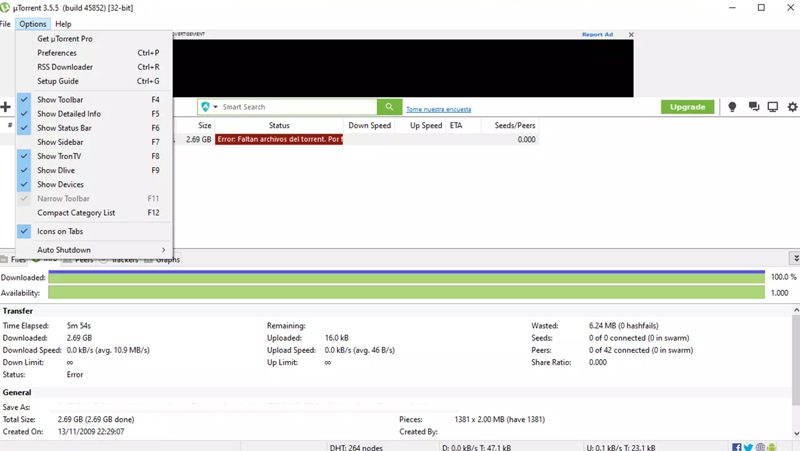Toggle Show Toolbar option

click(x=95, y=99)
